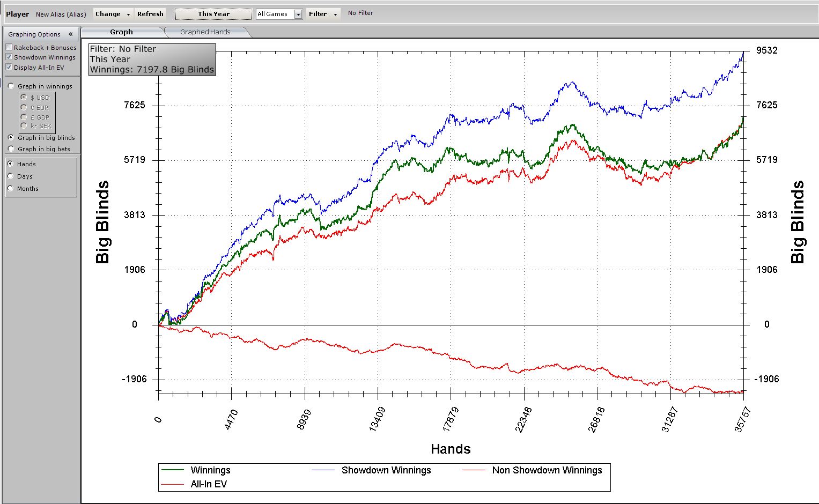Image resolution: width=819 pixels, height=504 pixels.
Task: Select the Hands x-axis radio button
Action: (x=10, y=164)
